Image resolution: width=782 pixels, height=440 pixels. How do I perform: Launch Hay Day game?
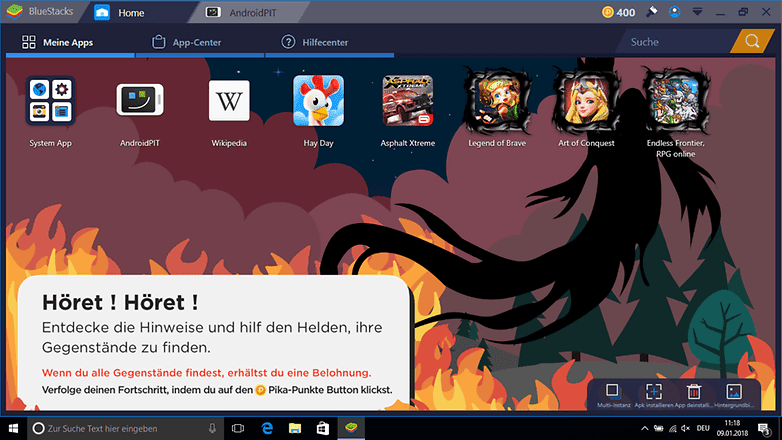318,101
